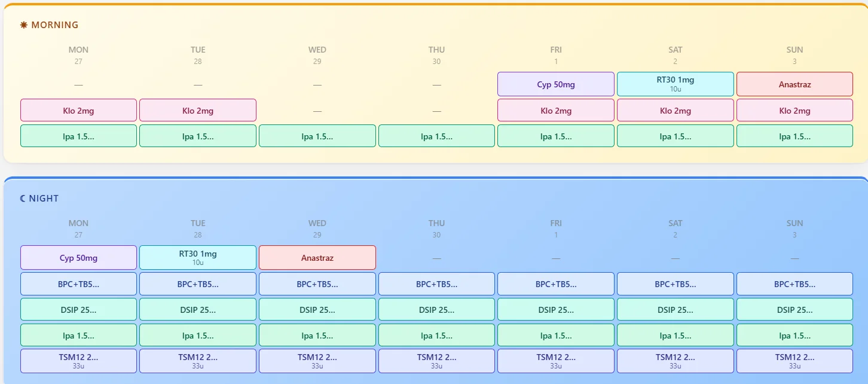
Task: Click SAT 2 header in Night section
Action: (x=676, y=228)
